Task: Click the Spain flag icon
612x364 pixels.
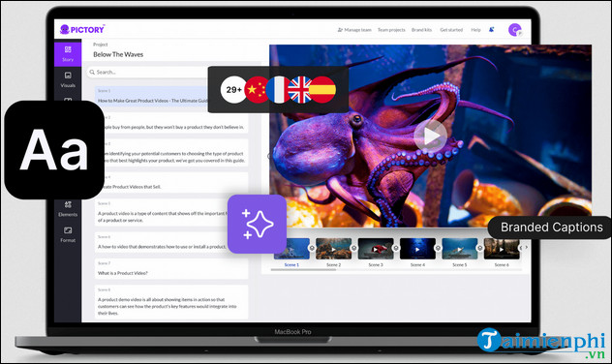Action: pos(322,90)
